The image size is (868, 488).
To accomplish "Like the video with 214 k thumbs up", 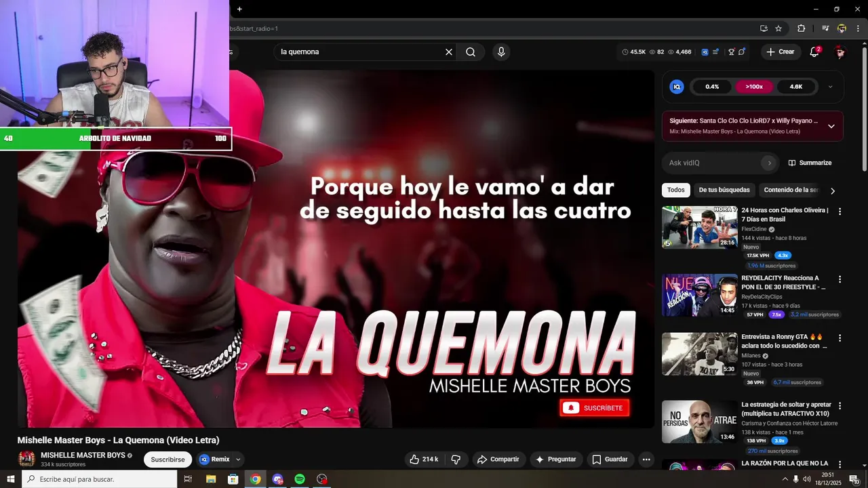I will tap(424, 460).
